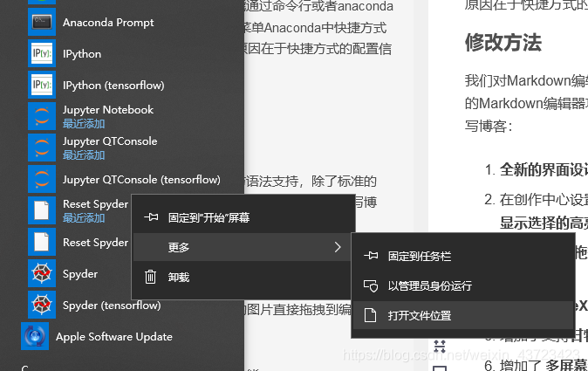Click the second Reset Spyder file icon
This screenshot has height=371, width=588.
pyautogui.click(x=42, y=242)
